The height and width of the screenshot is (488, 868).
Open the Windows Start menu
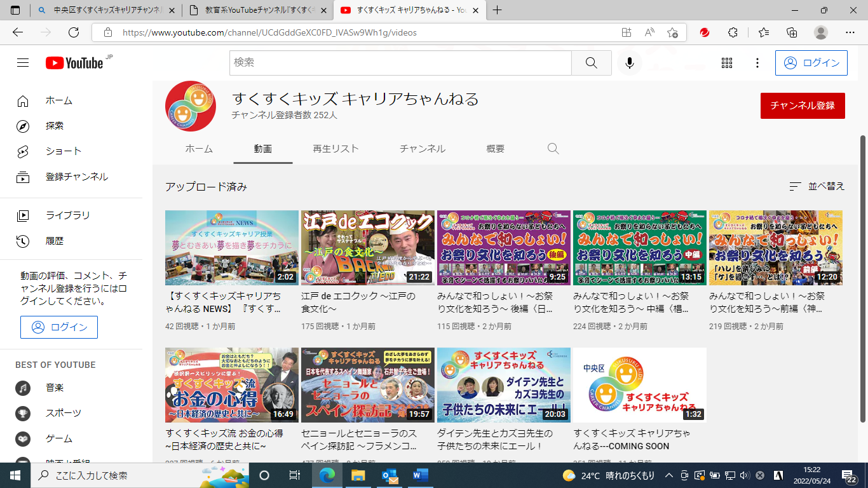click(15, 475)
